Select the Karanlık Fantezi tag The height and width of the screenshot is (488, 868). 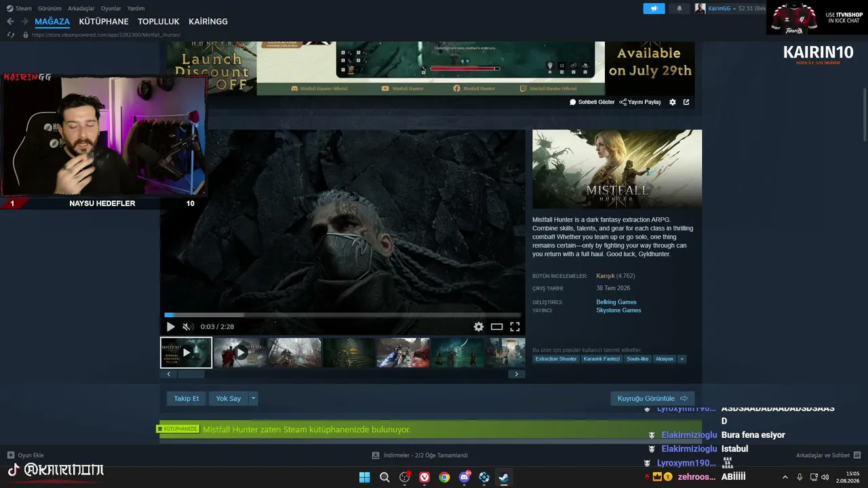(601, 359)
